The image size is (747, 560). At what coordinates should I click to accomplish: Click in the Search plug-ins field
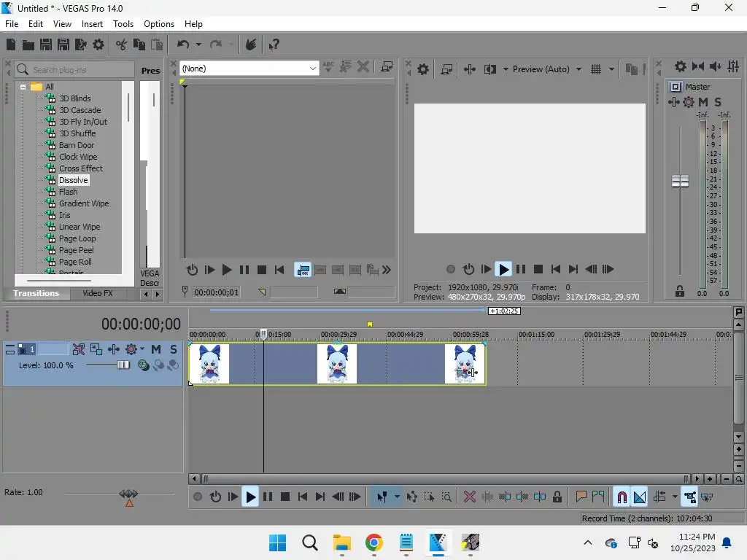[x=75, y=70]
